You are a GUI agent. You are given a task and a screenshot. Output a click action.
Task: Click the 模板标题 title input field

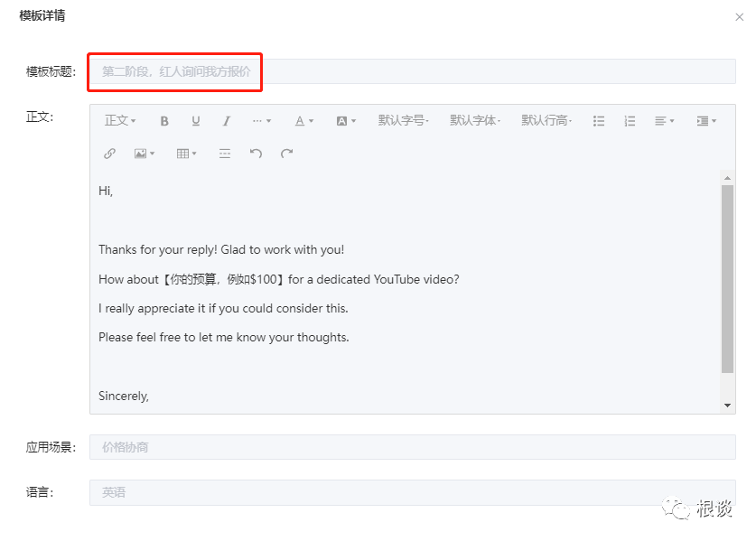413,71
